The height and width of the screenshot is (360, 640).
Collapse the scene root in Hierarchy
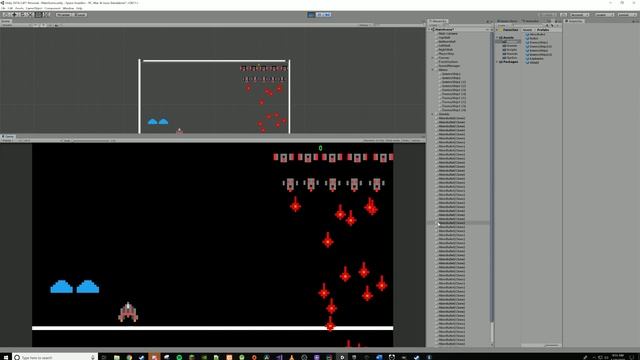coord(429,29)
